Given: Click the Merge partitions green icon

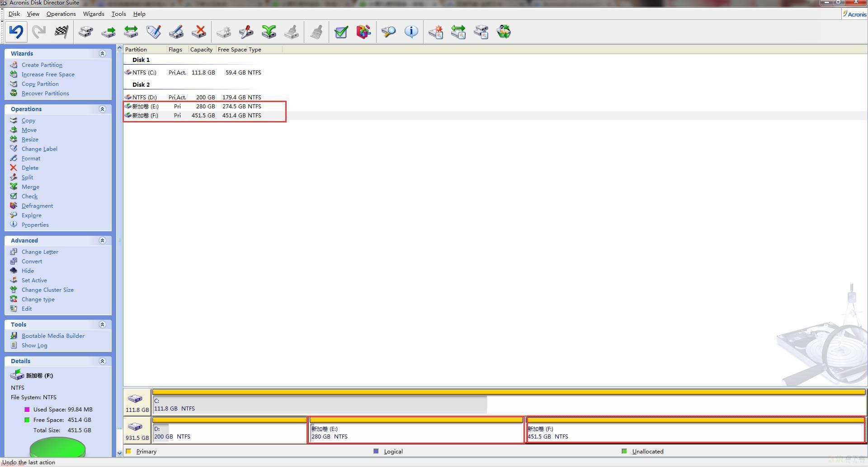Looking at the screenshot, I should [x=269, y=32].
